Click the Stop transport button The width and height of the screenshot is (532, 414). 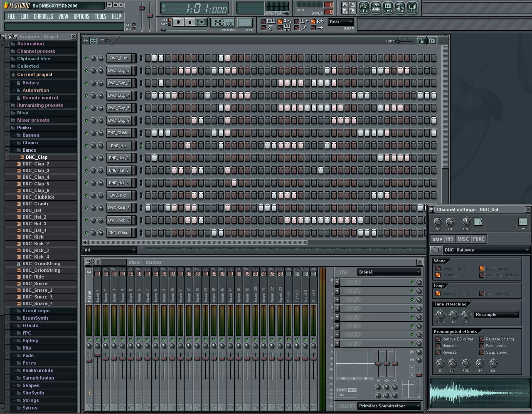click(x=190, y=22)
